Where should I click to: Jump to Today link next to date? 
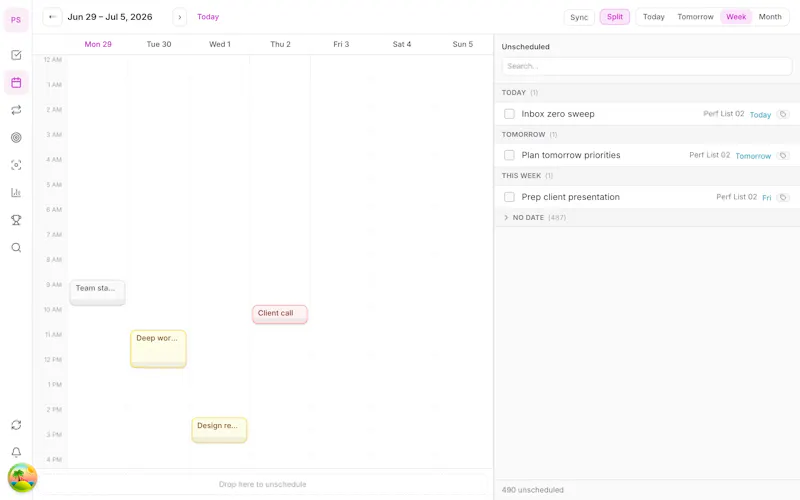tap(208, 17)
